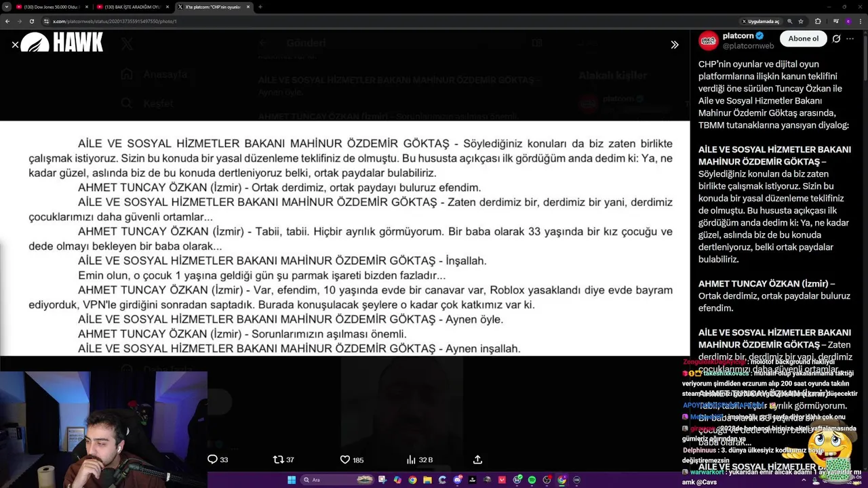Click the browser back arrow
Viewport: 868px width, 488px height.
[x=7, y=21]
